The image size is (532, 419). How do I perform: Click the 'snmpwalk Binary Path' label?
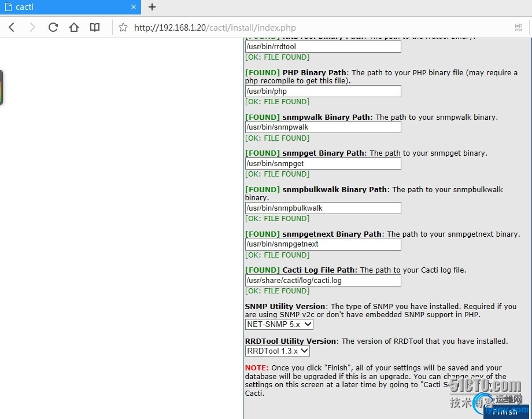click(x=326, y=117)
